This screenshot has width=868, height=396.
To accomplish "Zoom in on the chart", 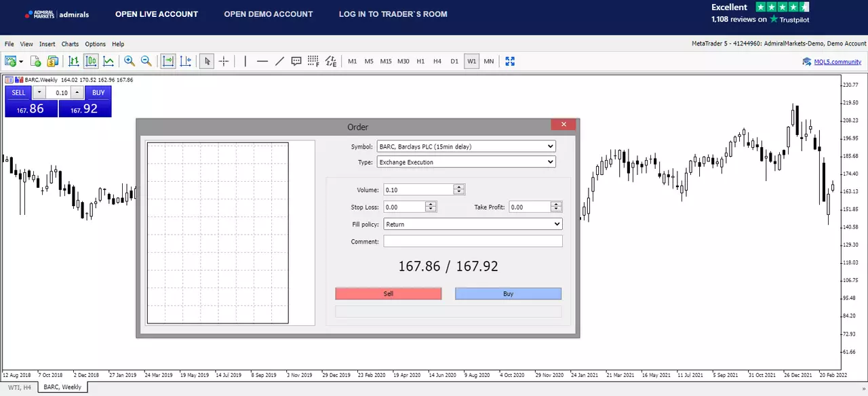I will tap(130, 61).
